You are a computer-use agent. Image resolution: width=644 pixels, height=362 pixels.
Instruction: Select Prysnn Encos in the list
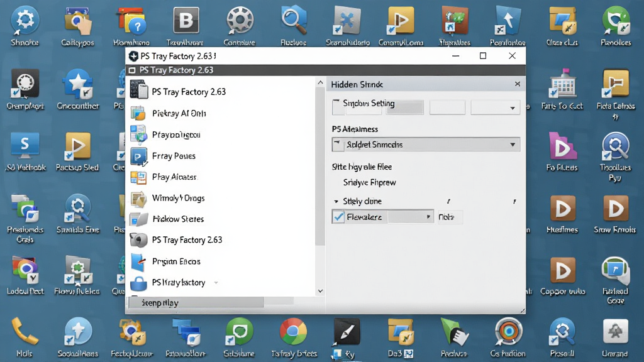tap(176, 261)
